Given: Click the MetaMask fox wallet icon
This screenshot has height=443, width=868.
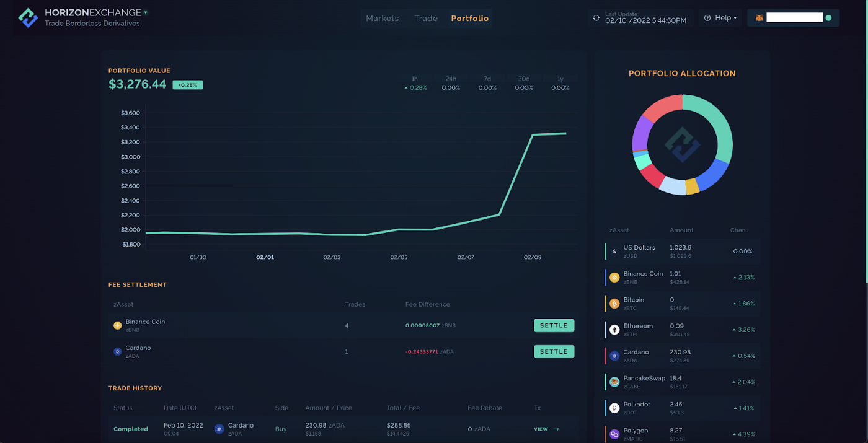Looking at the screenshot, I should [759, 18].
